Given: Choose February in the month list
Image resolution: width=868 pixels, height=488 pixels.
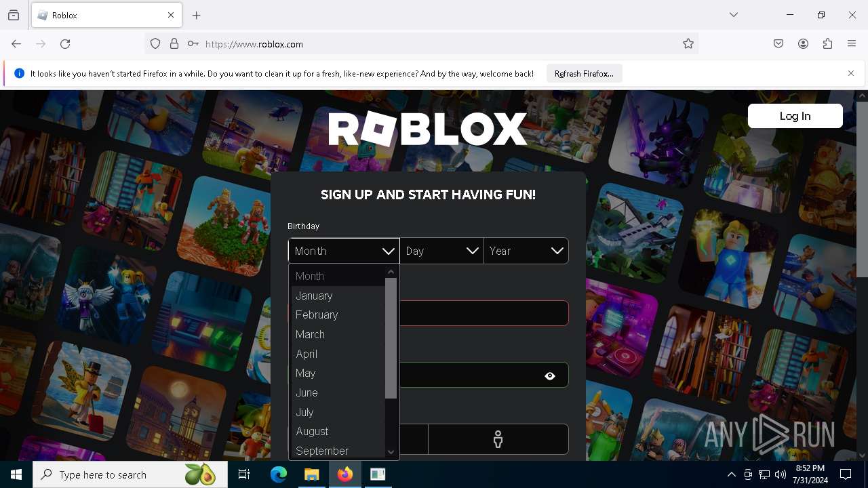Looking at the screenshot, I should click(x=337, y=314).
